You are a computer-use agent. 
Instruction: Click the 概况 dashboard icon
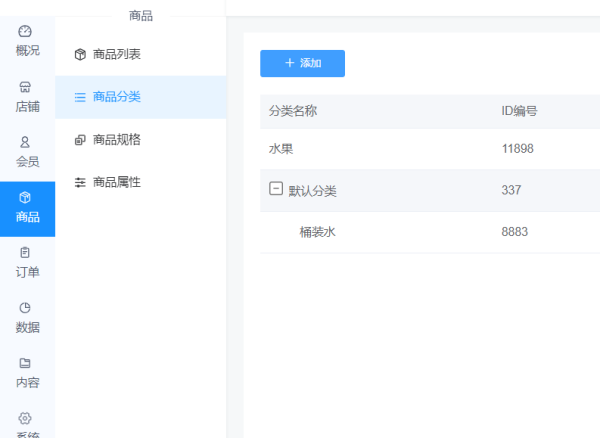coord(27,32)
